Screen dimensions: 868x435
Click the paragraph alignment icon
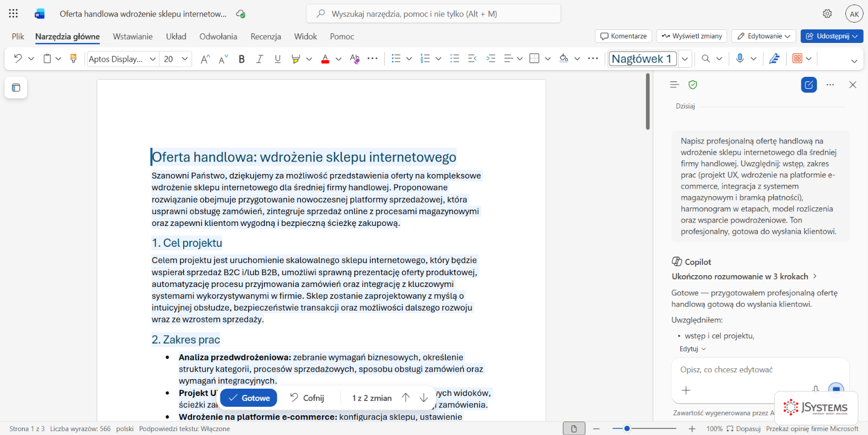point(508,58)
